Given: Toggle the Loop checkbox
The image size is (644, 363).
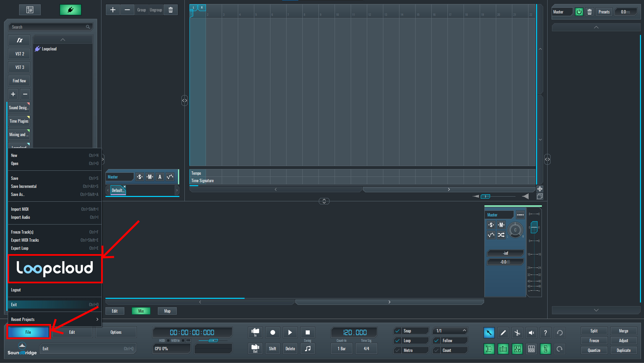Looking at the screenshot, I should pos(397,340).
